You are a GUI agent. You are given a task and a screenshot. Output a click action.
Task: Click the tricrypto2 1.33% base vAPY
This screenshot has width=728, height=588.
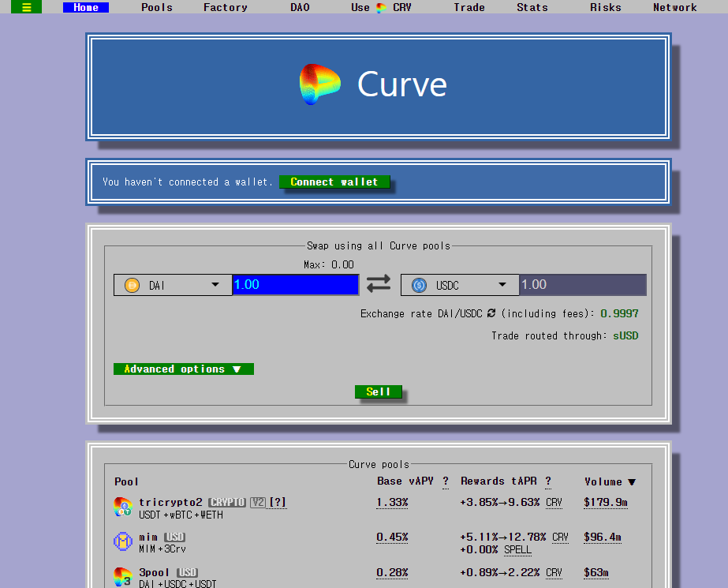coord(392,503)
